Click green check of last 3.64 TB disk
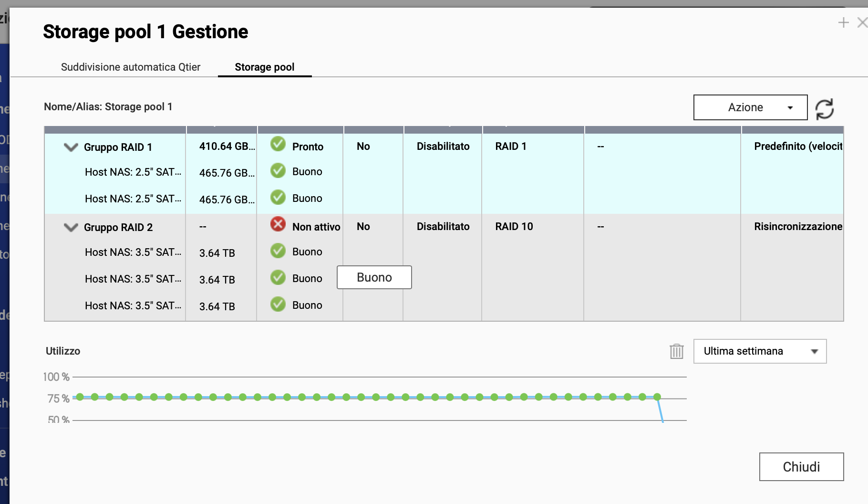Image resolution: width=868 pixels, height=504 pixels. tap(278, 304)
